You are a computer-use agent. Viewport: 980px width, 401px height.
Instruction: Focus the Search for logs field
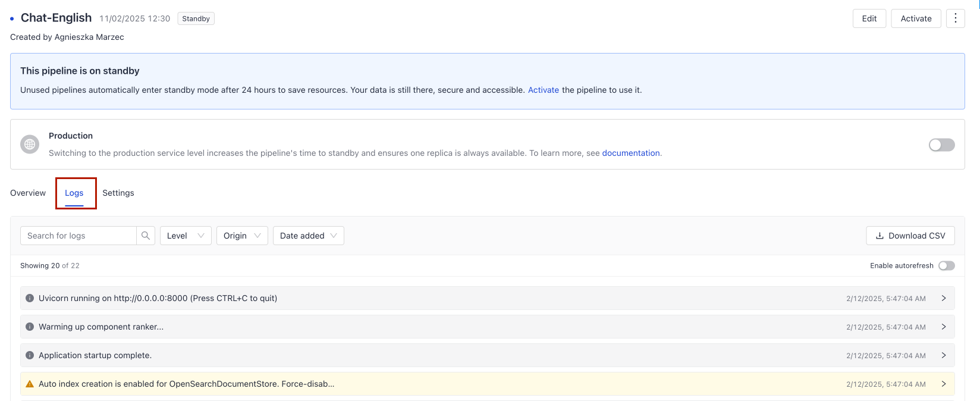[x=78, y=236]
